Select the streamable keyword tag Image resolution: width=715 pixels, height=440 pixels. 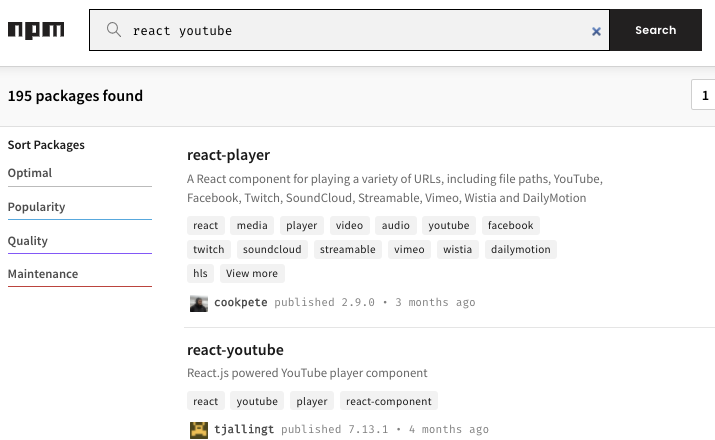click(x=348, y=249)
